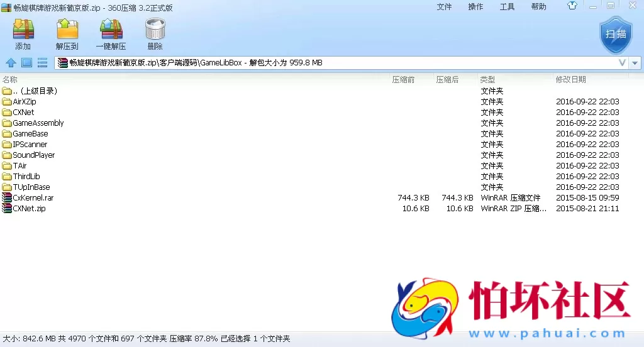Click the ThirdLib folder name
The image size is (644, 347).
26,176
